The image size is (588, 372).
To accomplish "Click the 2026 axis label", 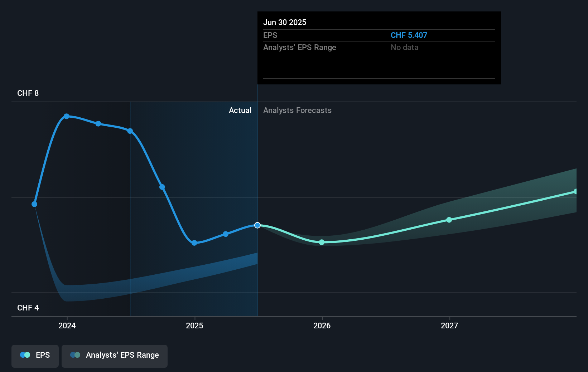I will coord(322,326).
